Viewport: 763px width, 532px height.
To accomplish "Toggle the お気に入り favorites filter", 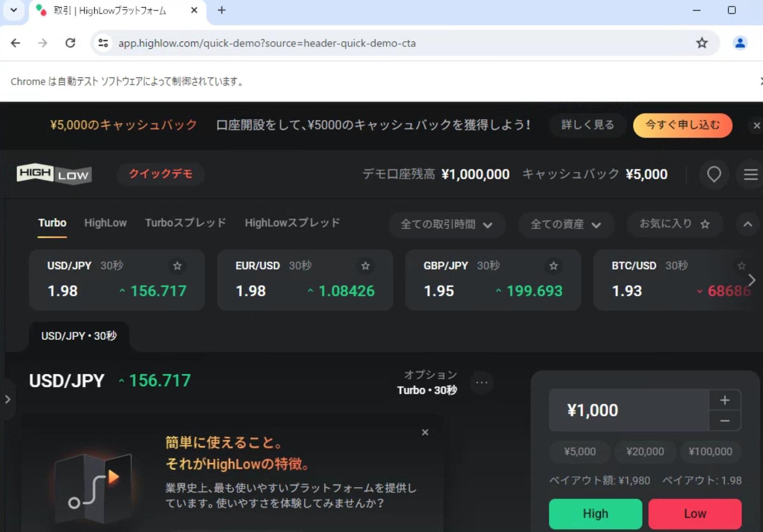I will click(675, 224).
